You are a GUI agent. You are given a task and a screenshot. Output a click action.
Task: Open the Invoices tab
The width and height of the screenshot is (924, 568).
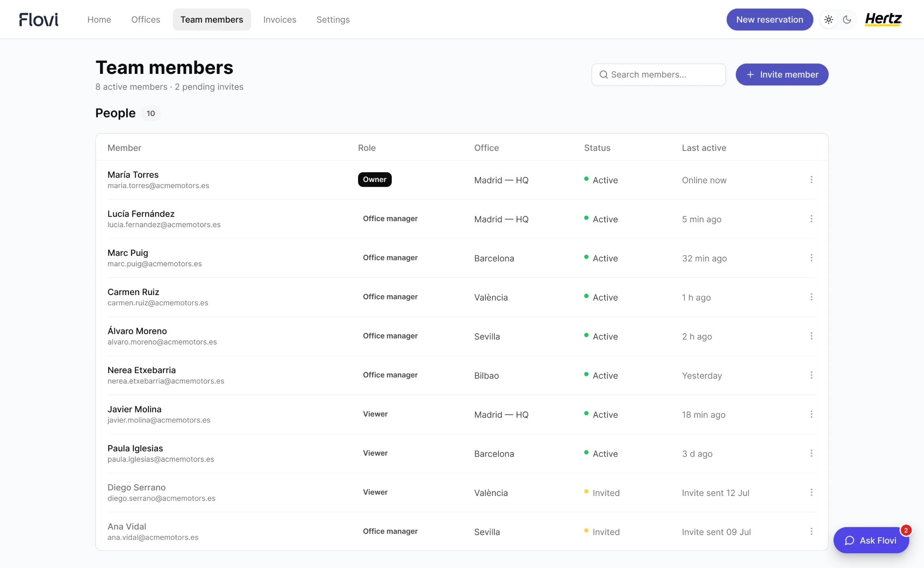pyautogui.click(x=280, y=19)
